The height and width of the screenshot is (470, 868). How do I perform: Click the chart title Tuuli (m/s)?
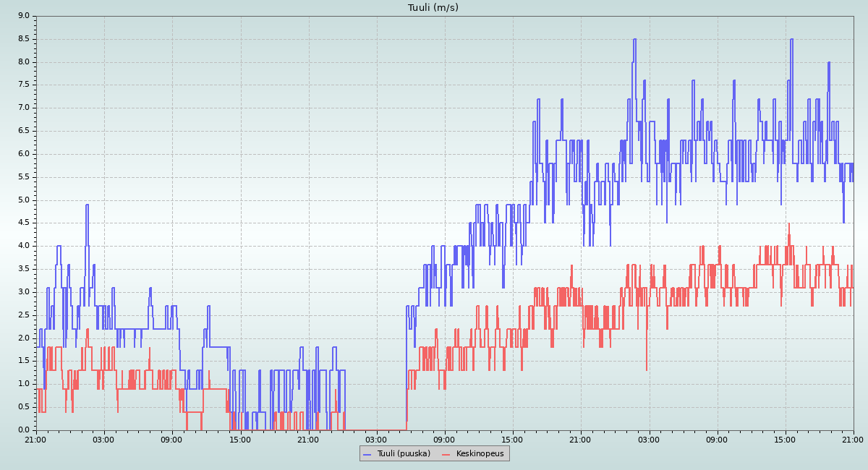pos(433,8)
